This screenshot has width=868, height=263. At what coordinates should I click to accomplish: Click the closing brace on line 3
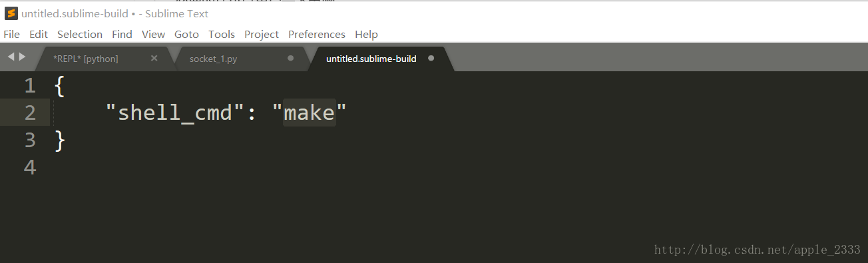(x=60, y=140)
